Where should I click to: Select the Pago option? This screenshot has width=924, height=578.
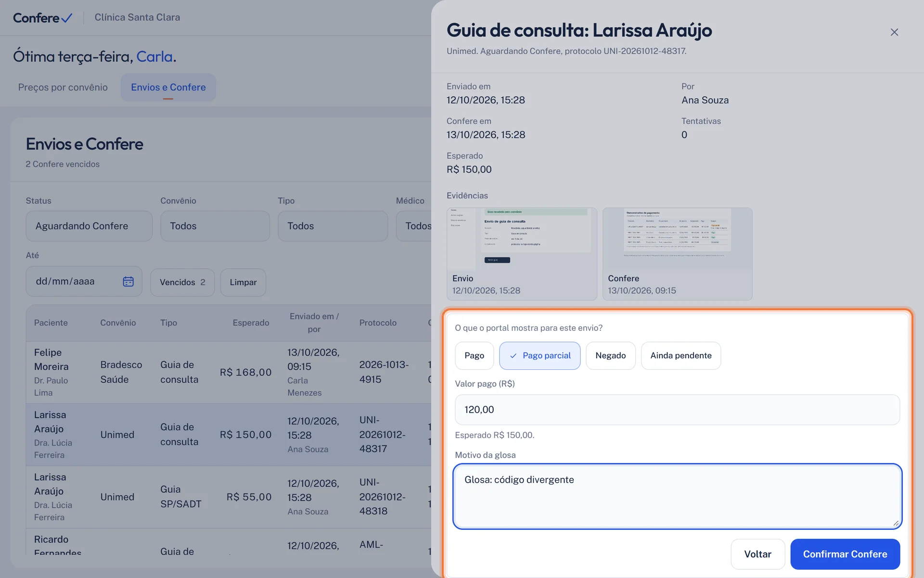click(474, 355)
